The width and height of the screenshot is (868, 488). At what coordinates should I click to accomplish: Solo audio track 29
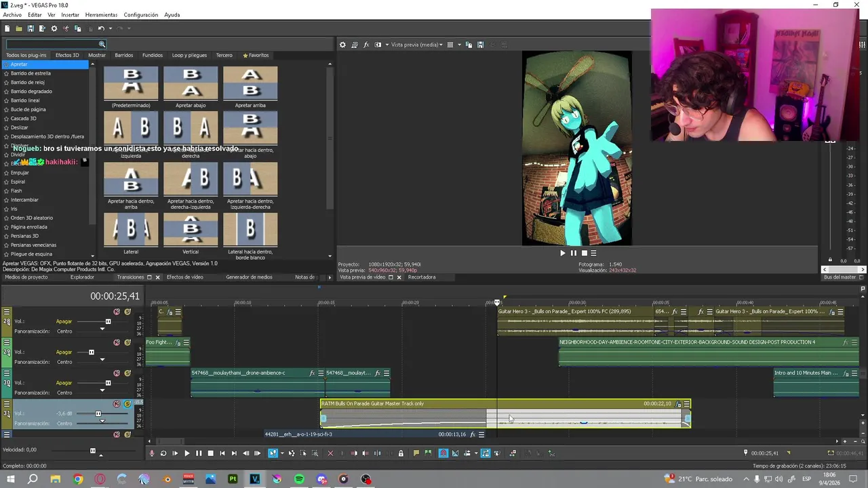click(x=127, y=342)
